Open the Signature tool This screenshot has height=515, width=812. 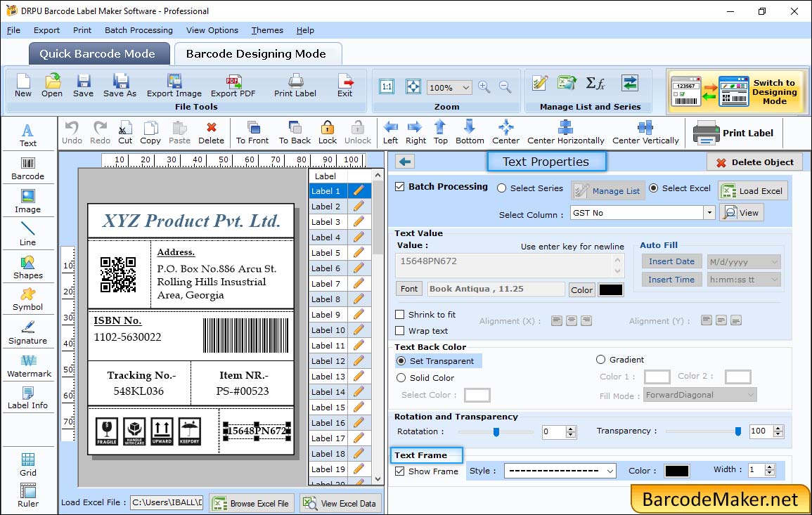pos(28,332)
